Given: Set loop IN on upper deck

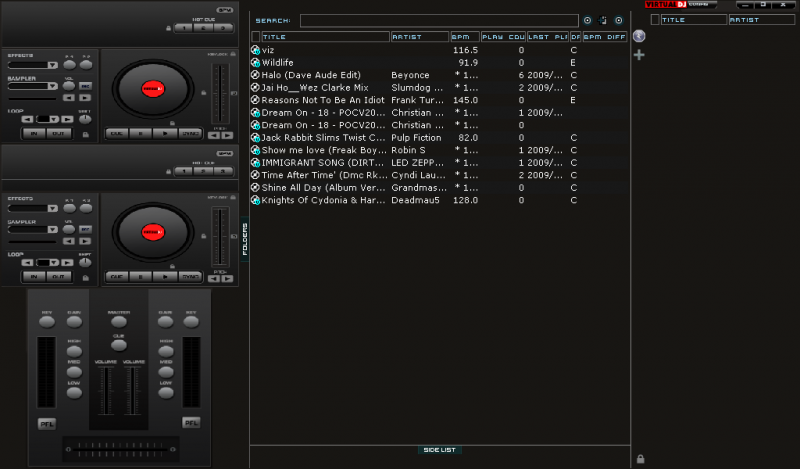Looking at the screenshot, I should click(x=34, y=134).
